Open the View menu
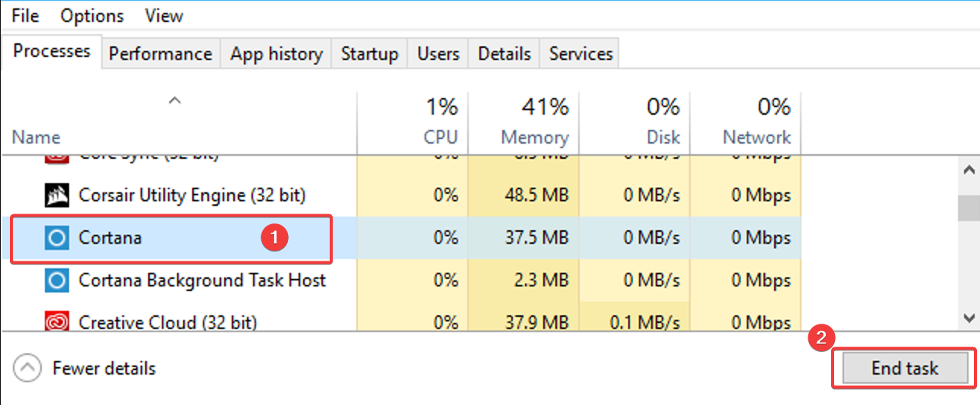The width and height of the screenshot is (980, 405). (163, 15)
